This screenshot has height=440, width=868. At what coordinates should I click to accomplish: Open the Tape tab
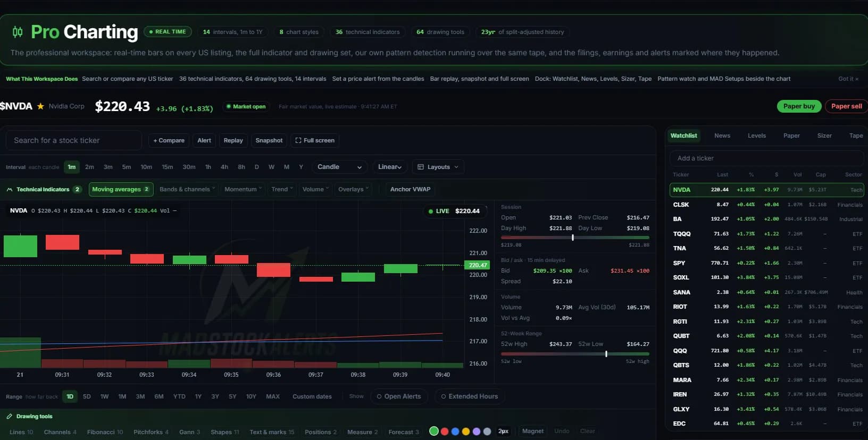click(856, 136)
